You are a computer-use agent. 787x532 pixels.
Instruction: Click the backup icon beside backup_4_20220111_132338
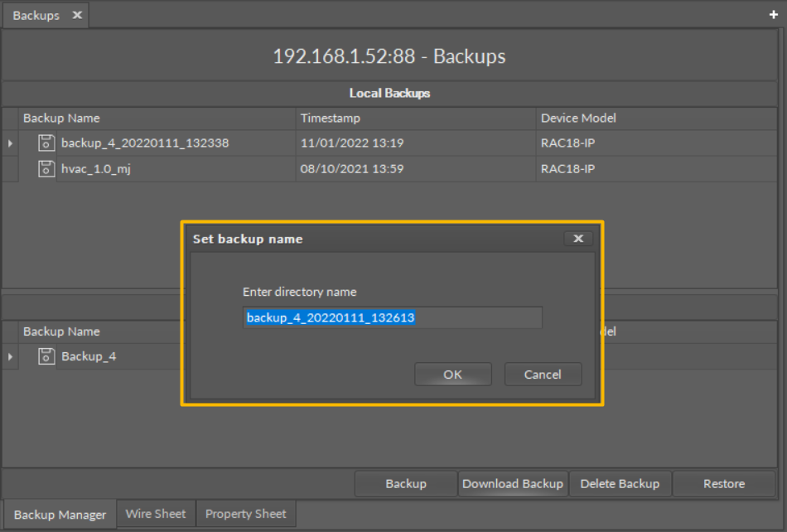coord(46,143)
